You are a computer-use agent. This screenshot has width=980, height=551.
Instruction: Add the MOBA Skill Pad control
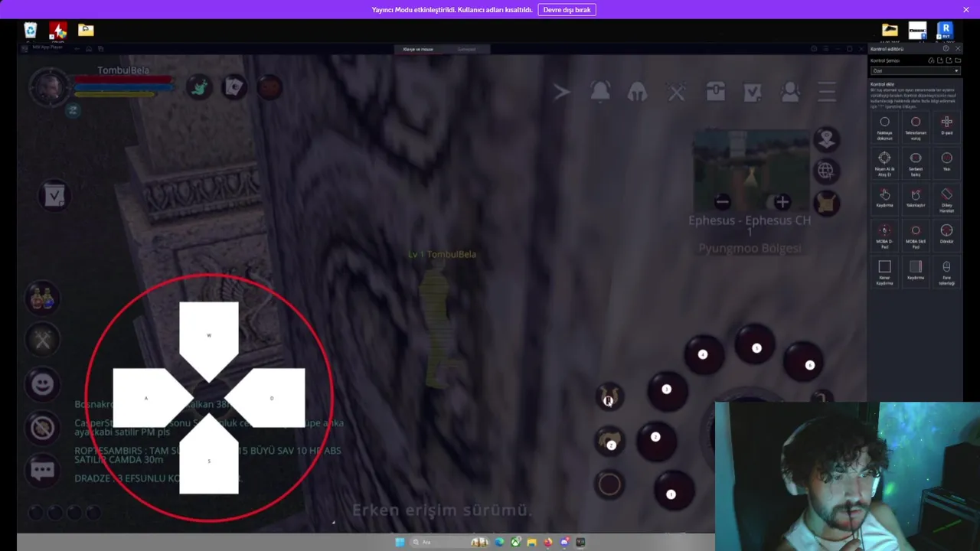pos(916,236)
